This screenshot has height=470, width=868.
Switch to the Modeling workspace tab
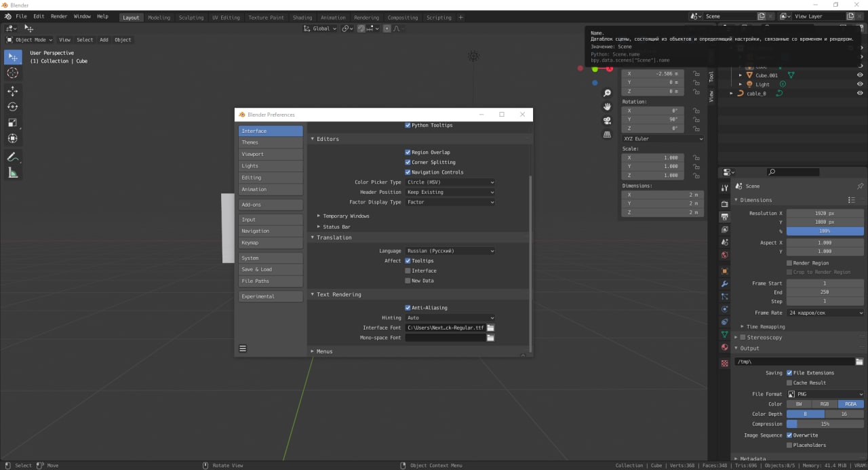[x=159, y=18]
